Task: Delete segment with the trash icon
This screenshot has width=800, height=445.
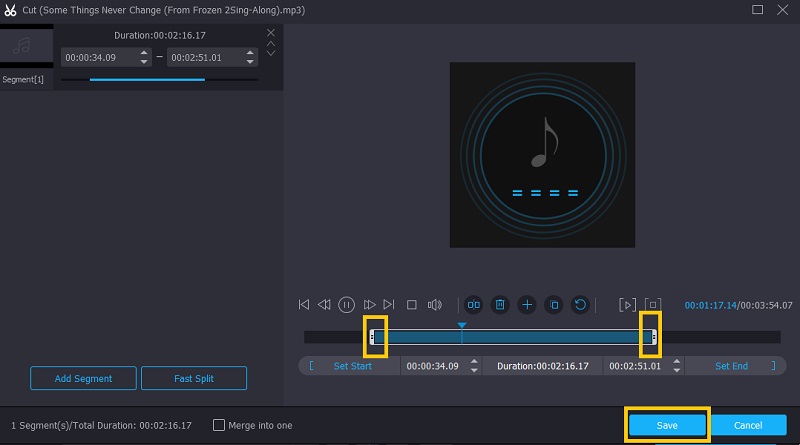Action: tap(500, 304)
